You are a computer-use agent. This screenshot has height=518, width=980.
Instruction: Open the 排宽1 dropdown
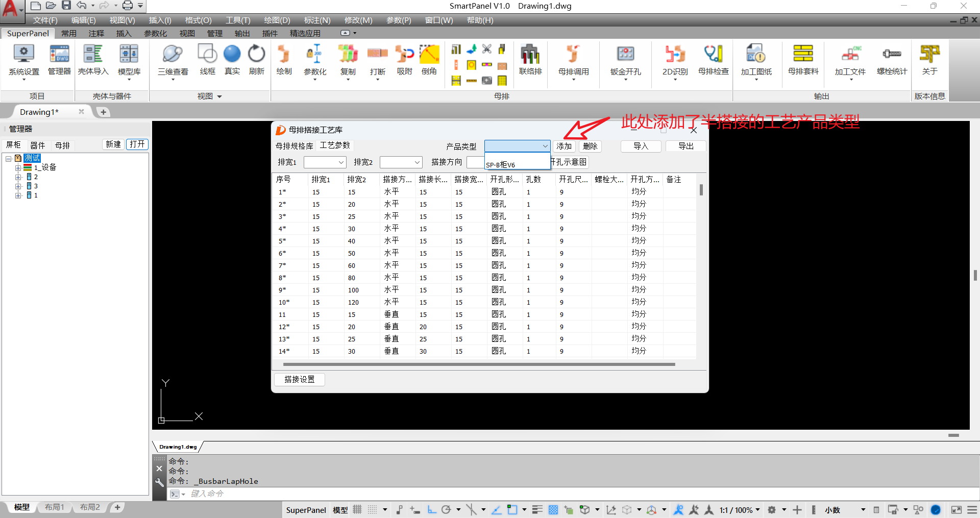tap(325, 162)
